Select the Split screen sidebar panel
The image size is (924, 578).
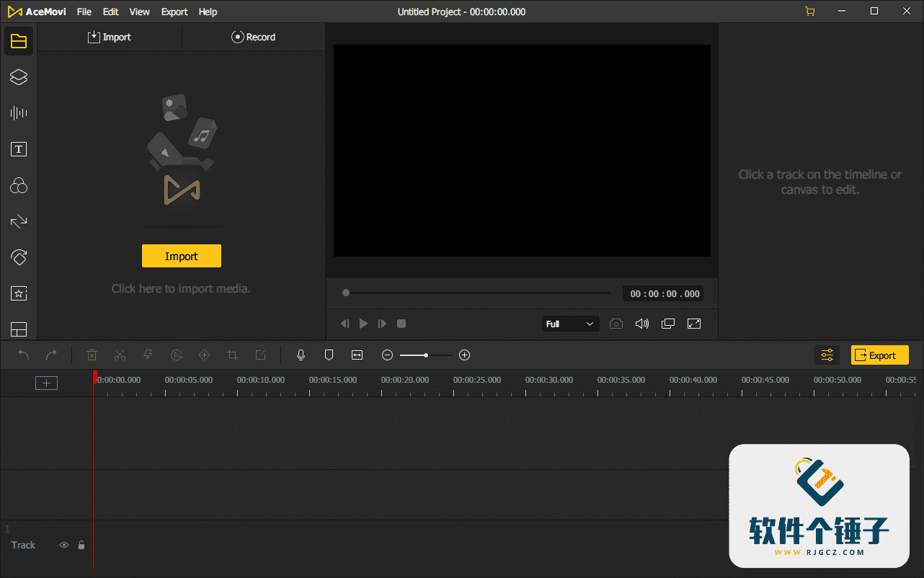19,329
